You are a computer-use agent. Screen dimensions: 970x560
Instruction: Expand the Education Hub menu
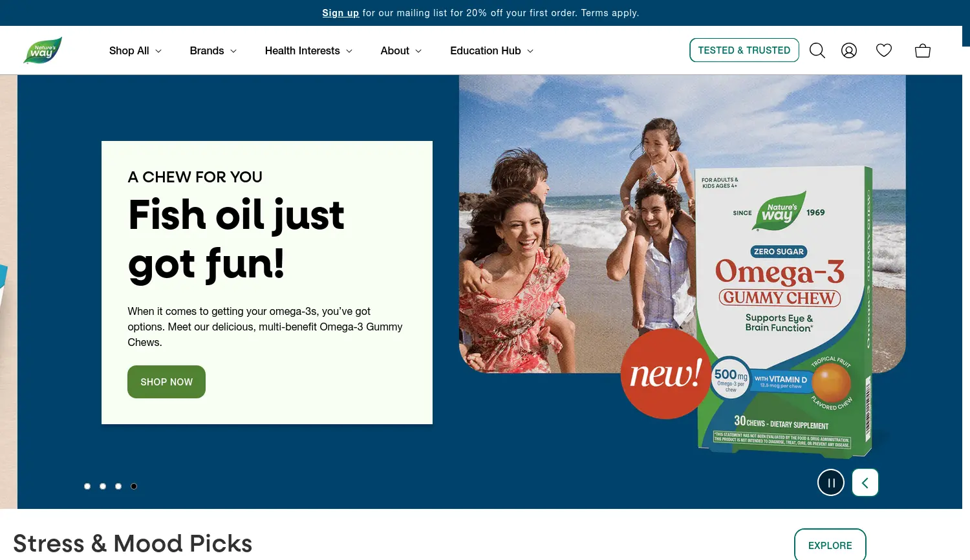tap(491, 50)
